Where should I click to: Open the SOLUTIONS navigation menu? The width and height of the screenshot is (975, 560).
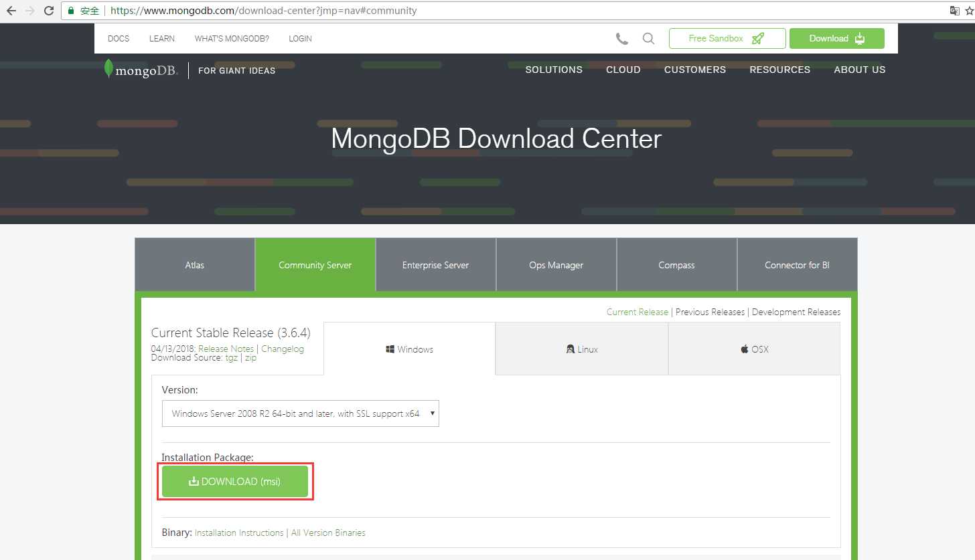click(x=554, y=70)
